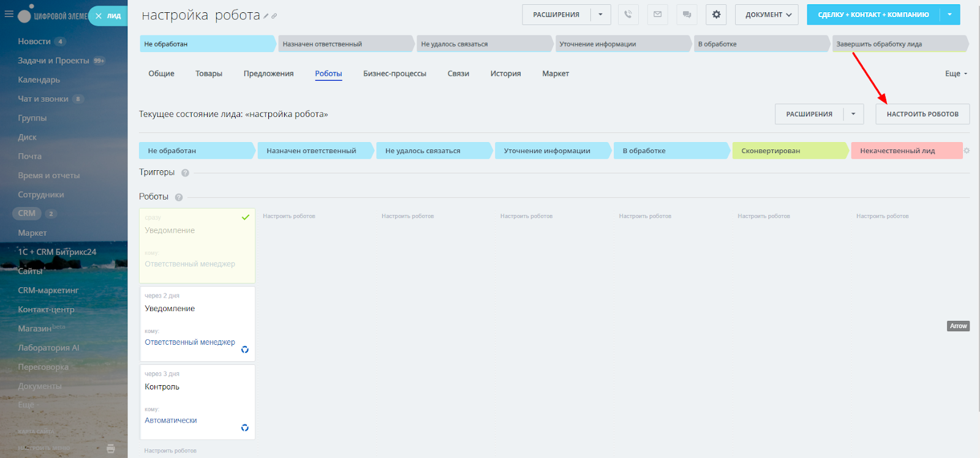
Task: Expand the top Расширения dropdown arrow
Action: click(600, 15)
